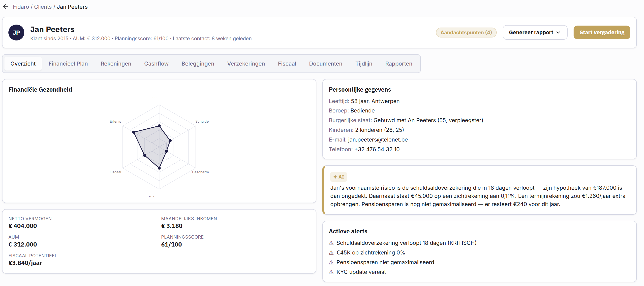The image size is (644, 286).
Task: Click the JP avatar circle
Action: pos(16,33)
